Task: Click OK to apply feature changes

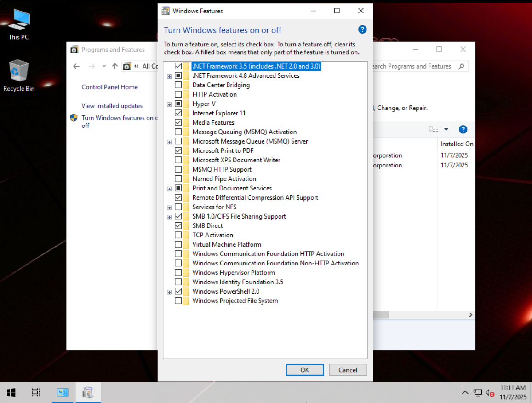Action: [x=304, y=370]
